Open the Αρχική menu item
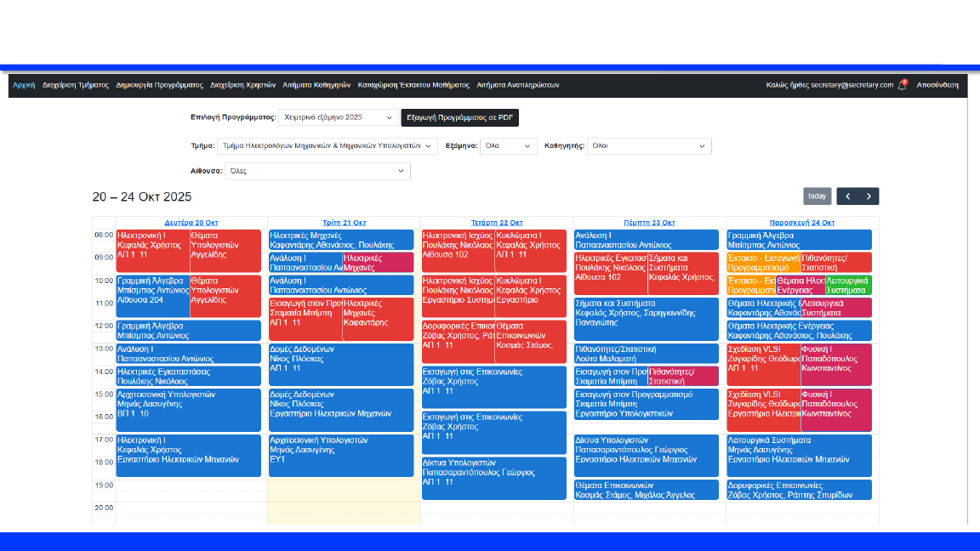Image resolution: width=980 pixels, height=551 pixels. (x=24, y=85)
